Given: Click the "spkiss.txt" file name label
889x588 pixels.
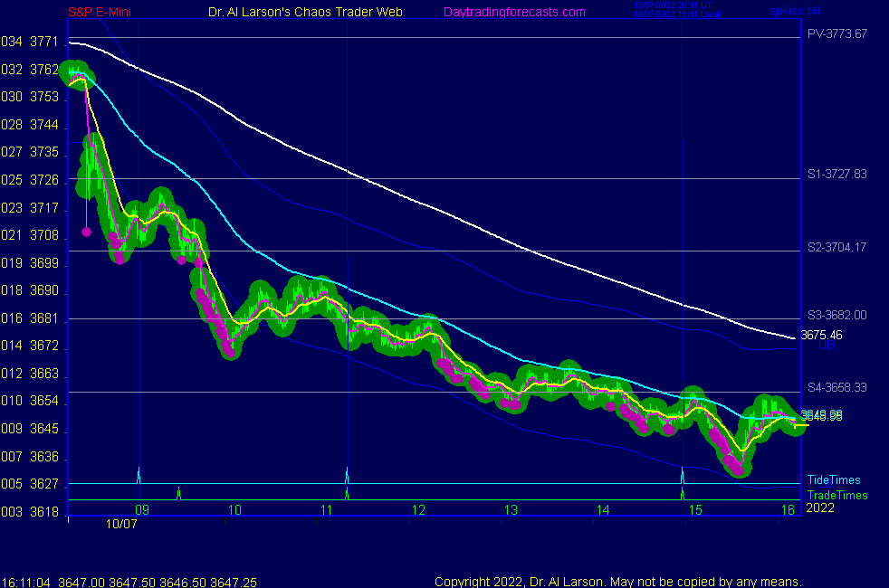Looking at the screenshot, I should (x=795, y=11).
